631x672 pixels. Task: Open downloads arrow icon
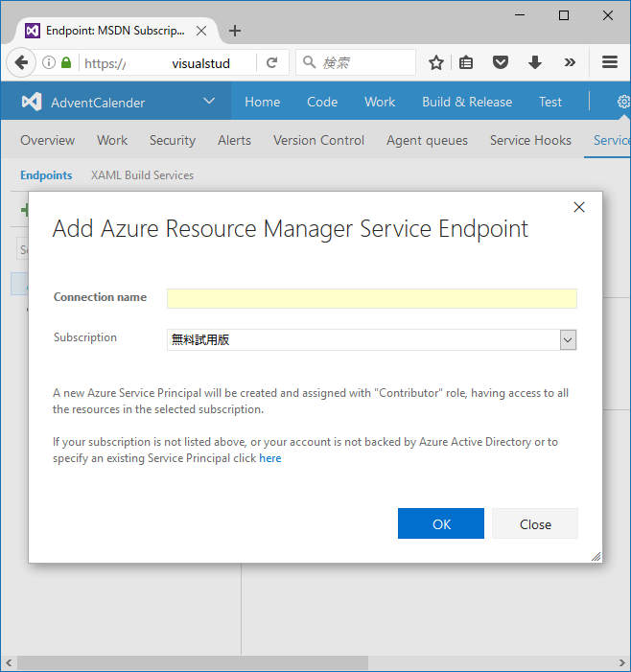(x=535, y=63)
